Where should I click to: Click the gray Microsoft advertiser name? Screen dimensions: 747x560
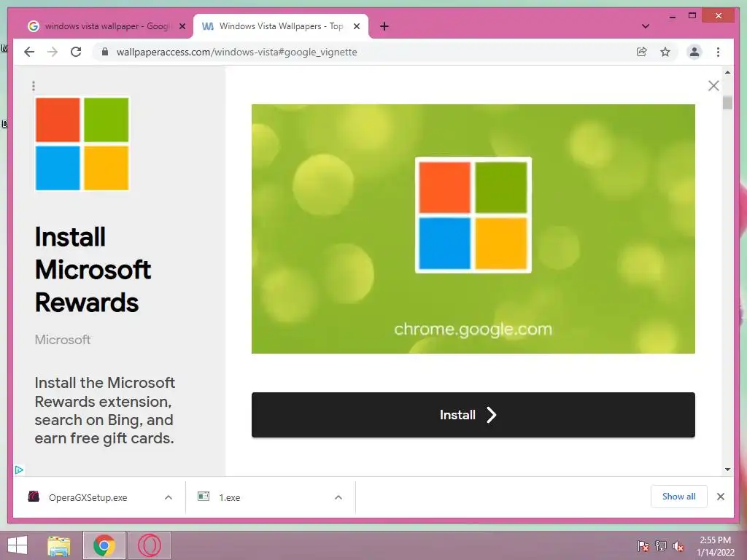63,340
